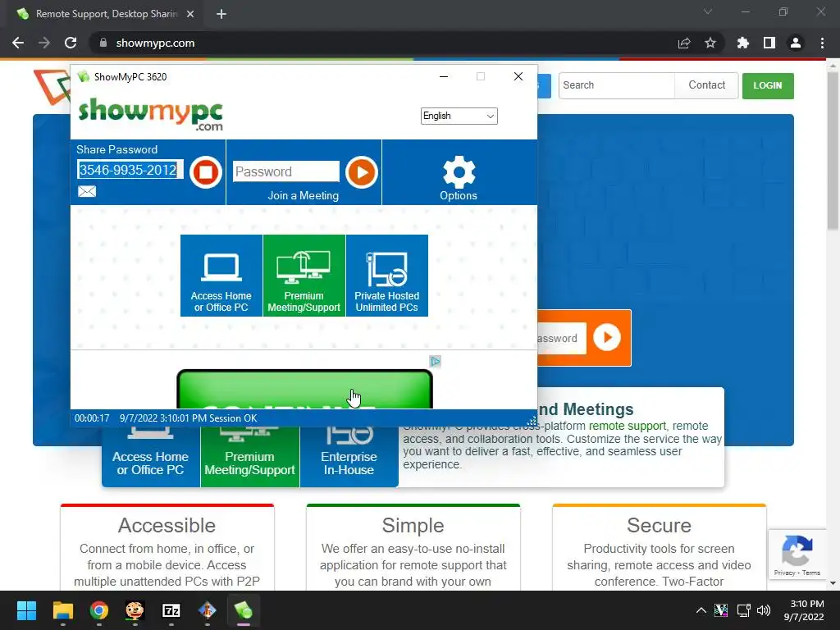This screenshot has width=840, height=630.
Task: Click the remote support green link
Action: (x=628, y=426)
